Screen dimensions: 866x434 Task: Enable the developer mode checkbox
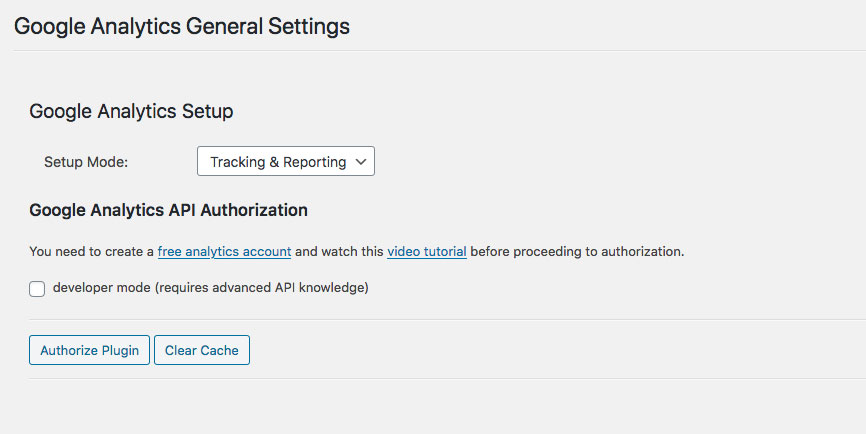(38, 289)
